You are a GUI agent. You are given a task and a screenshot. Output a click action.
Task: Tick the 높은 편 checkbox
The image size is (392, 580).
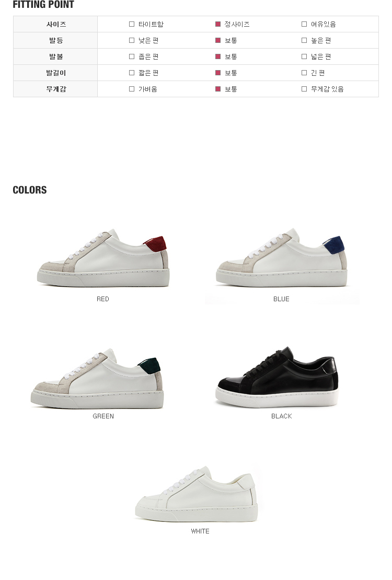[x=304, y=40]
